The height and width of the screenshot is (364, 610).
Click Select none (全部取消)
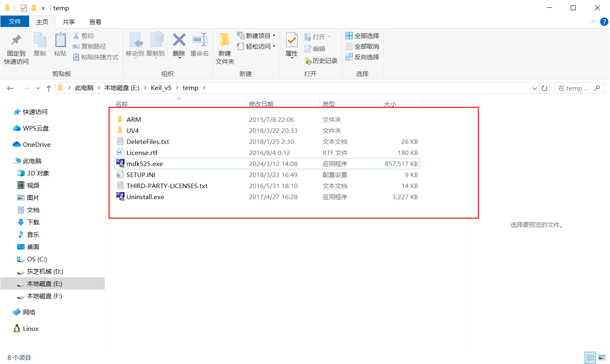point(362,46)
